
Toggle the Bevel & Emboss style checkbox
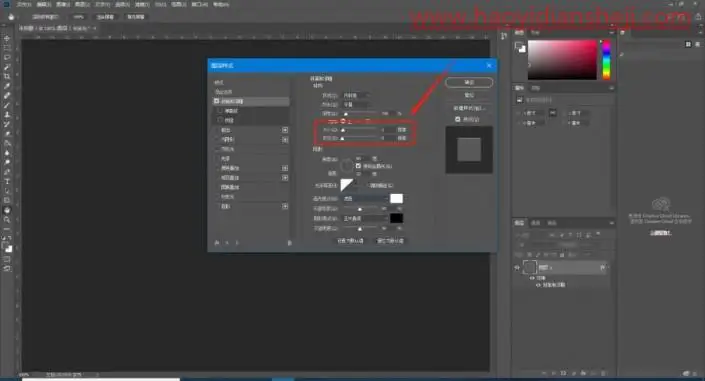pyautogui.click(x=217, y=101)
